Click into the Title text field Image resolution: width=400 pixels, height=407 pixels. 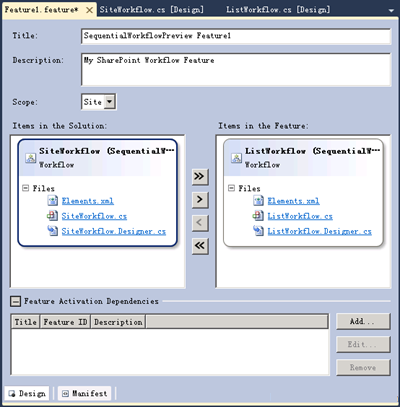[x=236, y=36]
